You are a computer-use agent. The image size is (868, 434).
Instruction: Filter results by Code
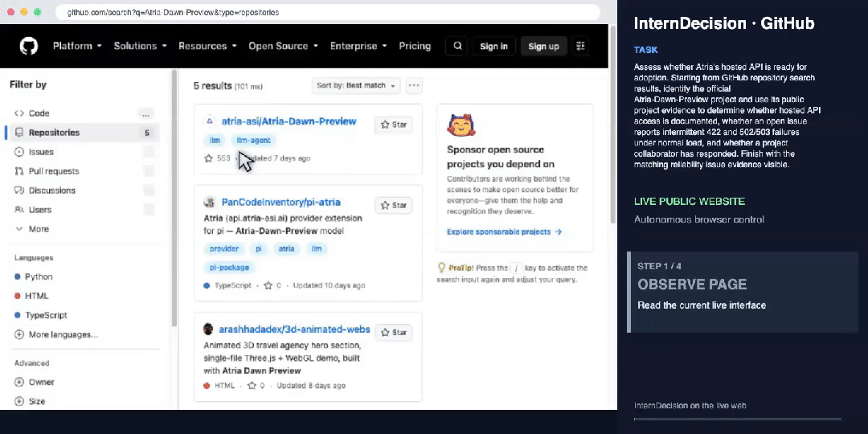click(x=82, y=113)
